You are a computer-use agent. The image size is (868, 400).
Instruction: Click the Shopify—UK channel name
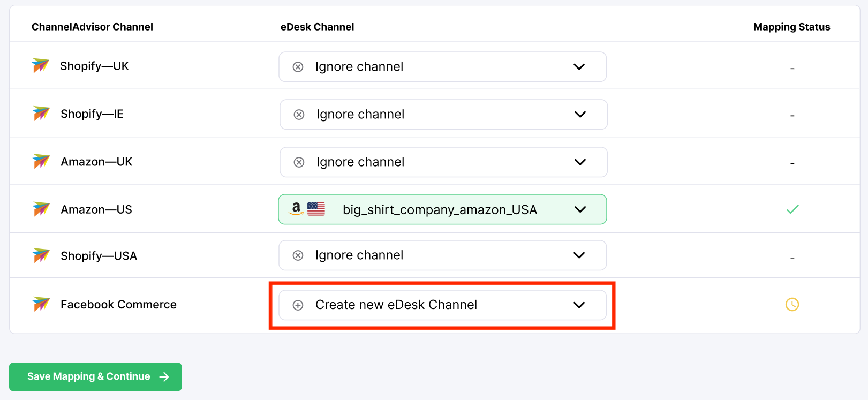click(94, 66)
